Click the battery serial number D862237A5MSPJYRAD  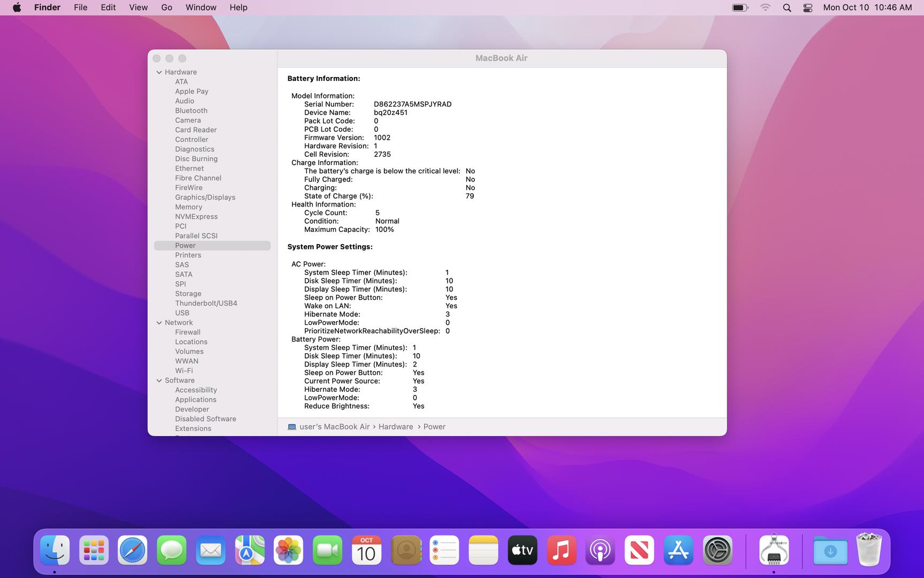[x=412, y=104]
